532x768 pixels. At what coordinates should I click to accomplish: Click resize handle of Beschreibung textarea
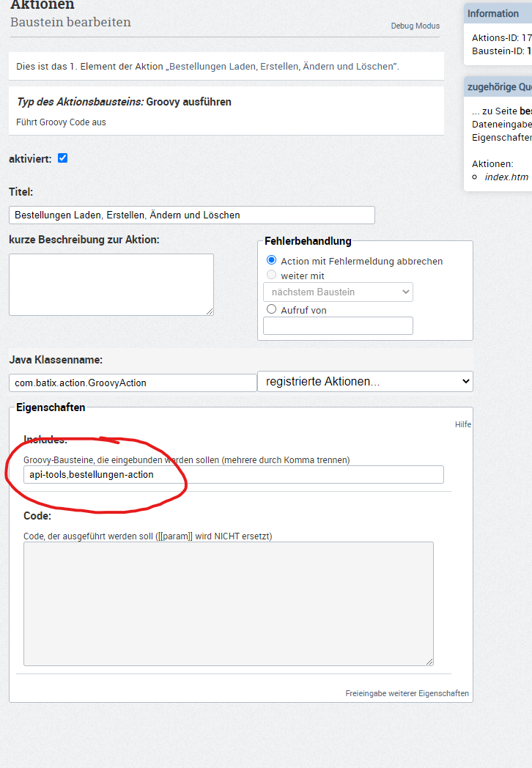click(210, 311)
